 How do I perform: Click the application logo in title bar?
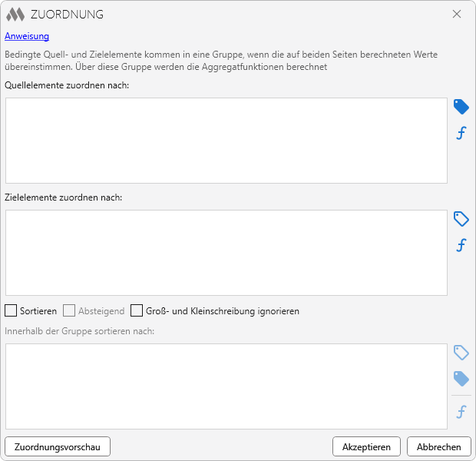coord(15,15)
